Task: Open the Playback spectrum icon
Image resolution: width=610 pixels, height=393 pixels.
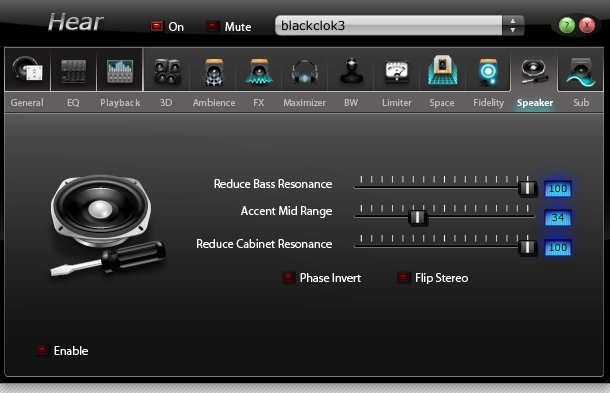Action: point(120,71)
